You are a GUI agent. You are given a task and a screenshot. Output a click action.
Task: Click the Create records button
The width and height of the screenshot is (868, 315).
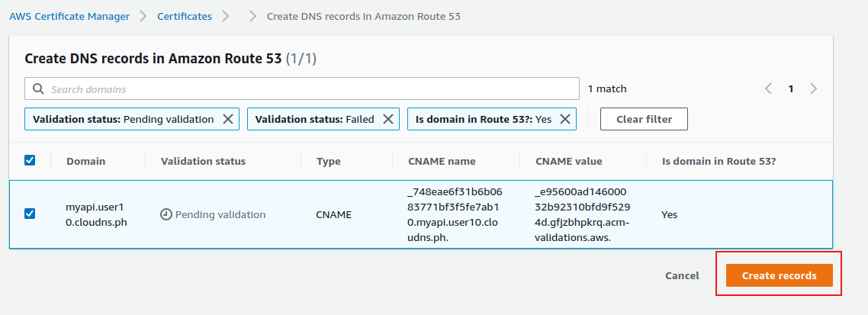click(x=779, y=275)
